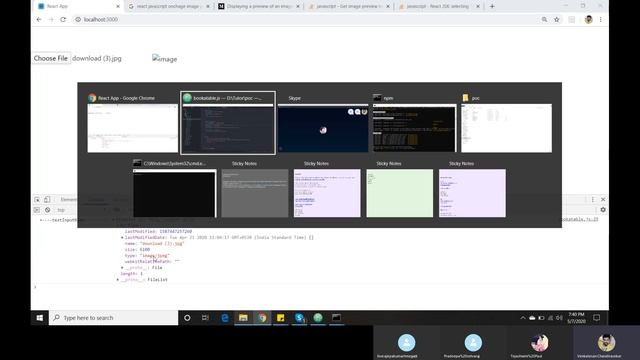Select the npm terminal window thumbnail
640x360 pixels.
click(414, 123)
